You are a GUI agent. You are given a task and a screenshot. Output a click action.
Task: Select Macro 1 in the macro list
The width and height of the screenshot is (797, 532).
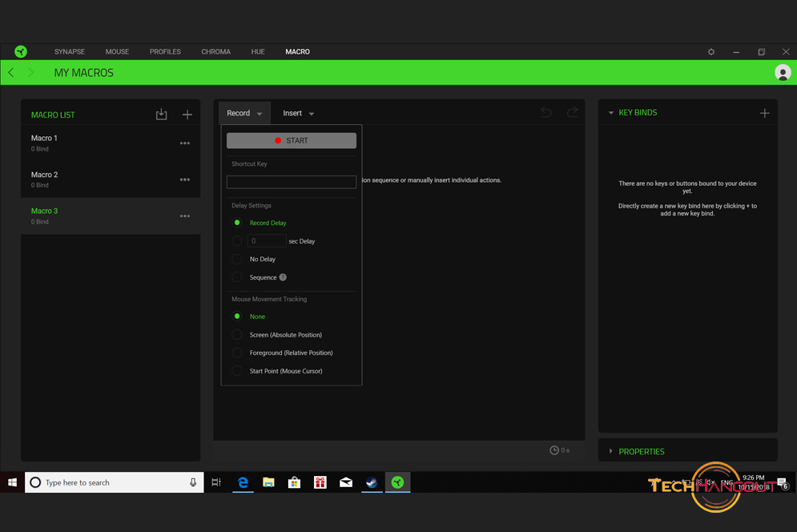111,143
